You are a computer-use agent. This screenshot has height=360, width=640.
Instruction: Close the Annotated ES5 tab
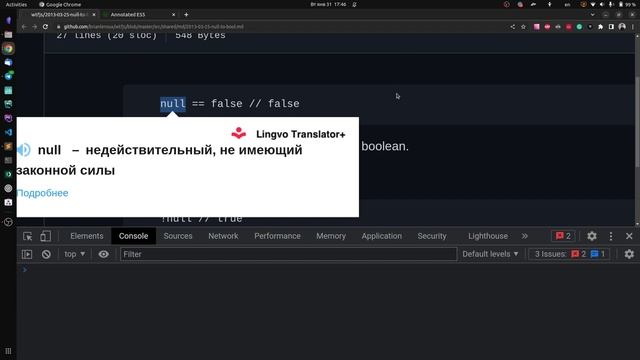point(173,14)
